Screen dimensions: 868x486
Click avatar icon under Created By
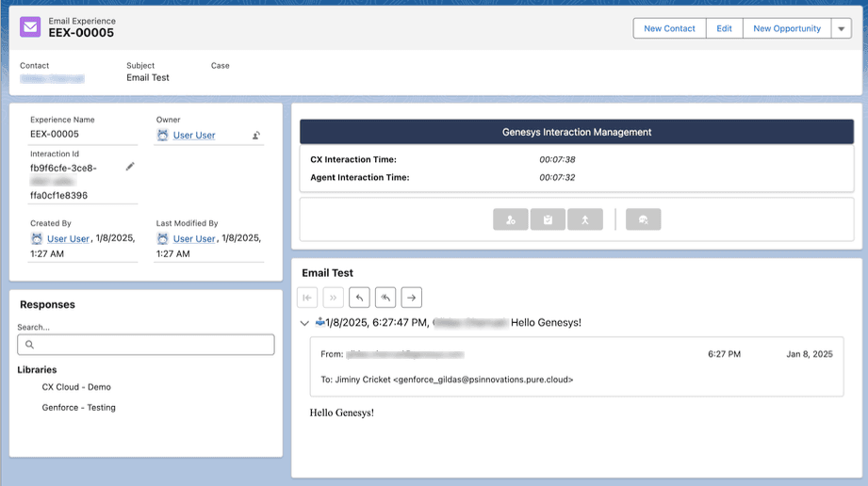tap(37, 238)
